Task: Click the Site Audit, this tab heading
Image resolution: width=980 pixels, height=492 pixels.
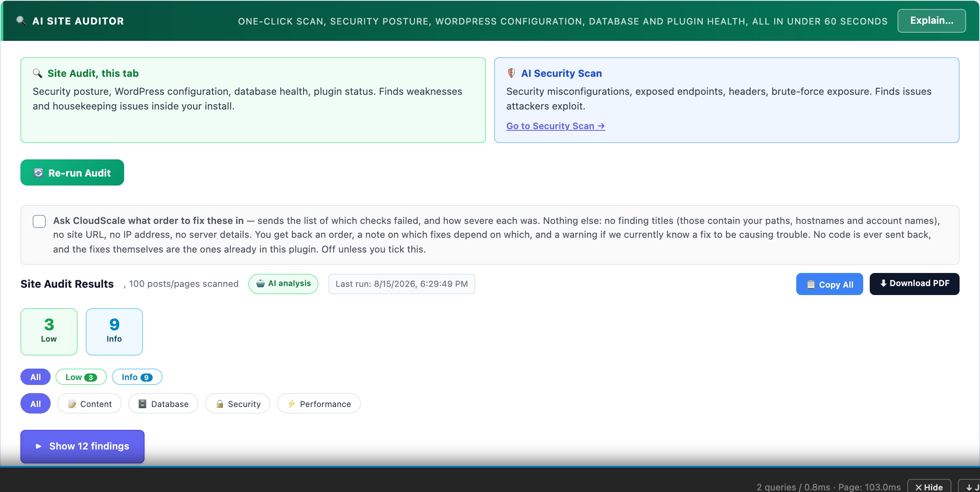Action: [x=93, y=73]
